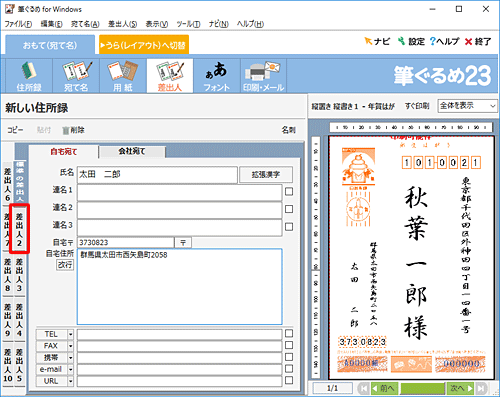This screenshot has height=397, width=500.
Task: Click the コピー button
Action: coord(15,130)
